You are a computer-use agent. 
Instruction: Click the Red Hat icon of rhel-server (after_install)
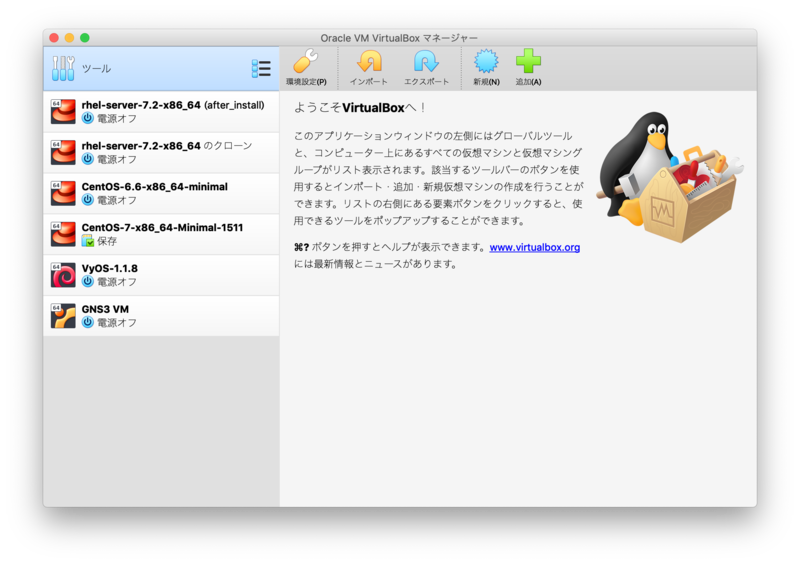(63, 112)
